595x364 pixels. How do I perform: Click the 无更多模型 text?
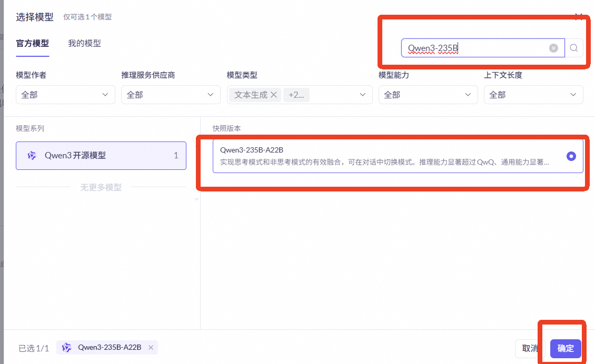[101, 187]
